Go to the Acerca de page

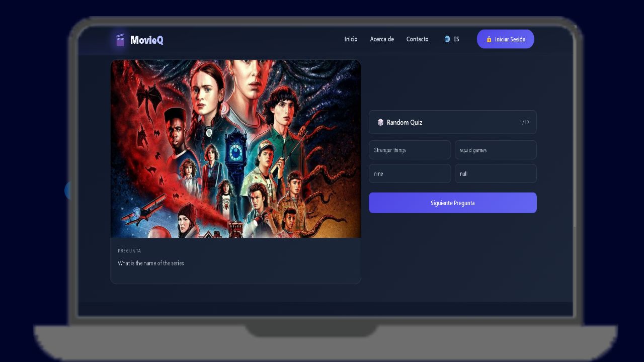(382, 39)
